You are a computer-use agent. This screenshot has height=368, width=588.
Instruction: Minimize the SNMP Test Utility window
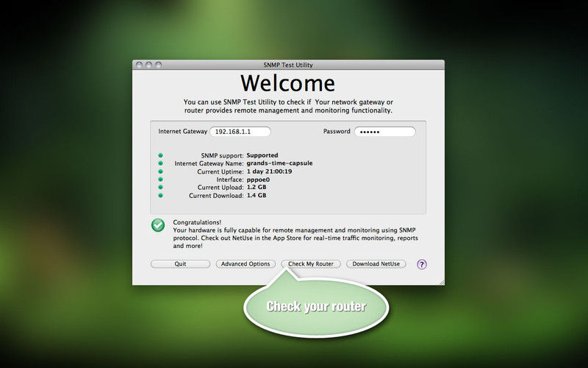149,65
